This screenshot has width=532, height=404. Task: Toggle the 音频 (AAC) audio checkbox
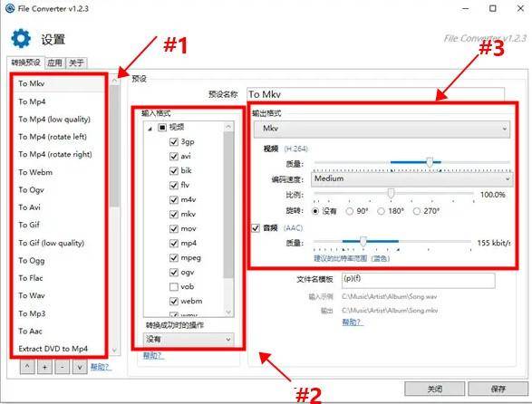[256, 228]
